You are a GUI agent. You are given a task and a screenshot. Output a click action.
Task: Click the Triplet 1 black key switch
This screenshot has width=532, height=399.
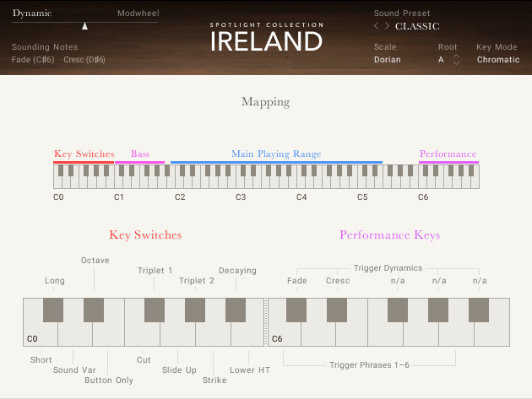[x=155, y=310]
